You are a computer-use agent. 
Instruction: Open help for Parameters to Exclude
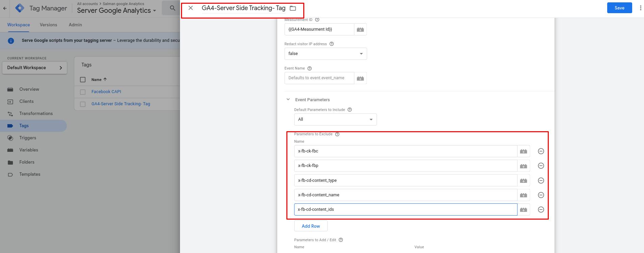point(337,134)
